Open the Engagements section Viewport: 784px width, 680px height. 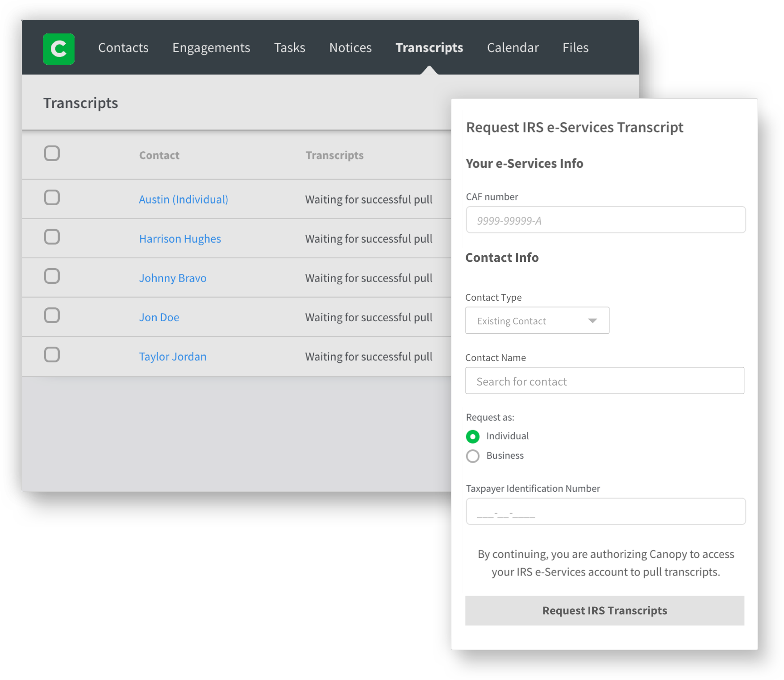(x=211, y=48)
